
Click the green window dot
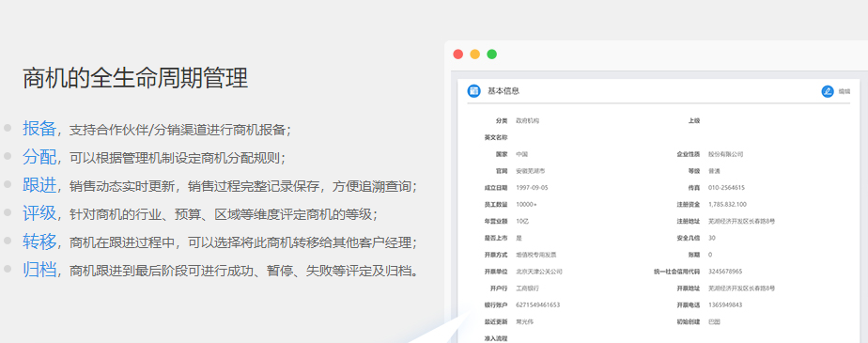(491, 55)
